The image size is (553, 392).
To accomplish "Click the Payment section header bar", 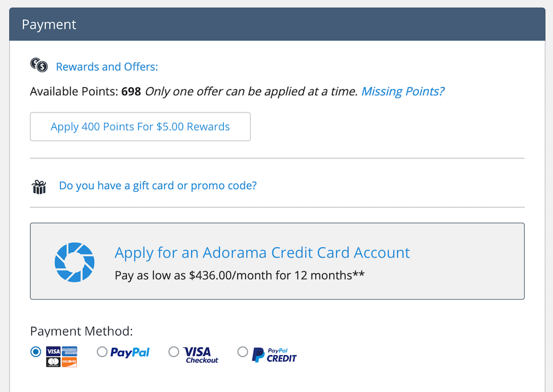I will click(x=277, y=25).
